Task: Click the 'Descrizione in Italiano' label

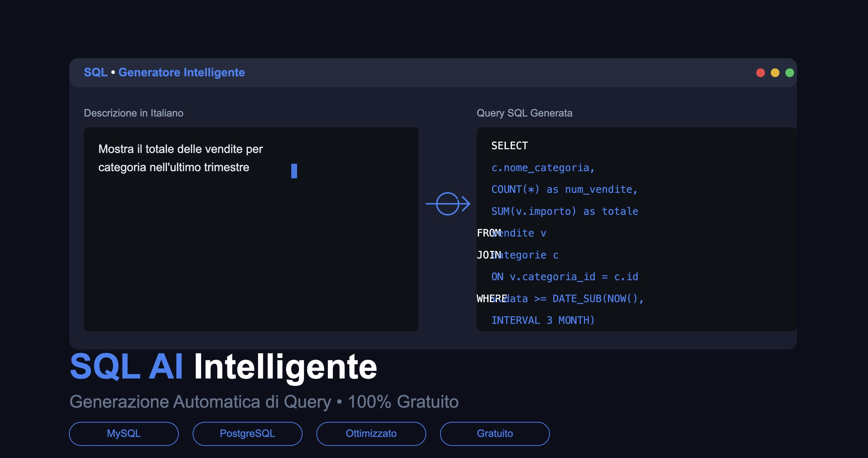Action: click(133, 113)
